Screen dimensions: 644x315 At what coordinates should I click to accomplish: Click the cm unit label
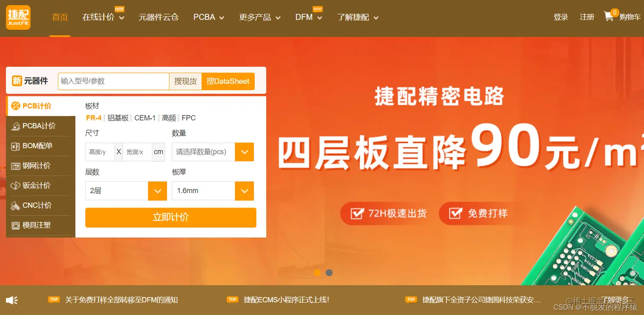(158, 152)
